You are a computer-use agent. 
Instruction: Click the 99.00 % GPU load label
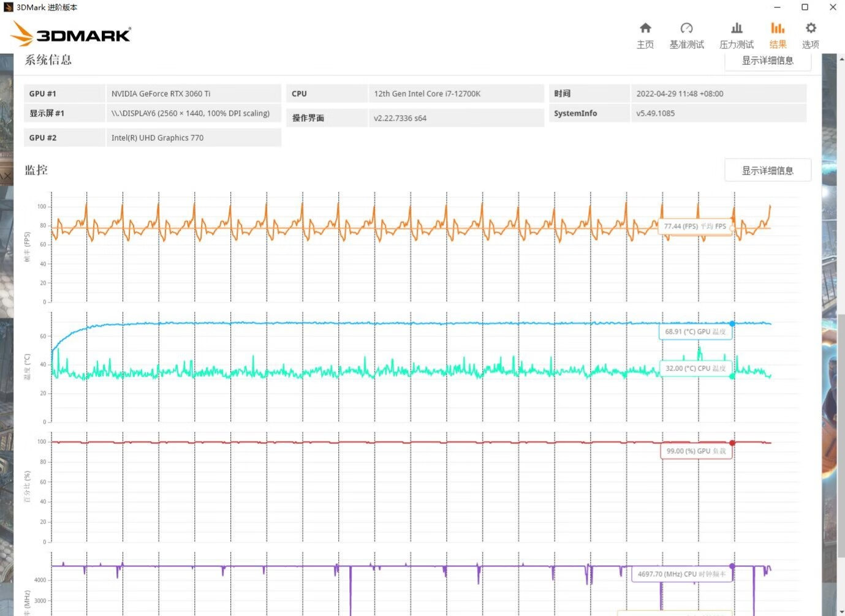(x=695, y=451)
